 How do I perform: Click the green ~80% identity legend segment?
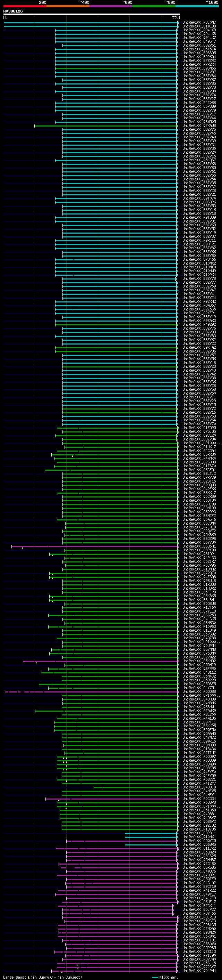(154, 6)
